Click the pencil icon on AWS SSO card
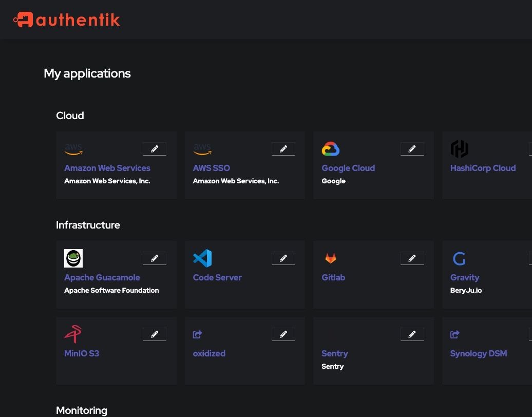Viewport: 532px width, 417px height. (x=283, y=149)
